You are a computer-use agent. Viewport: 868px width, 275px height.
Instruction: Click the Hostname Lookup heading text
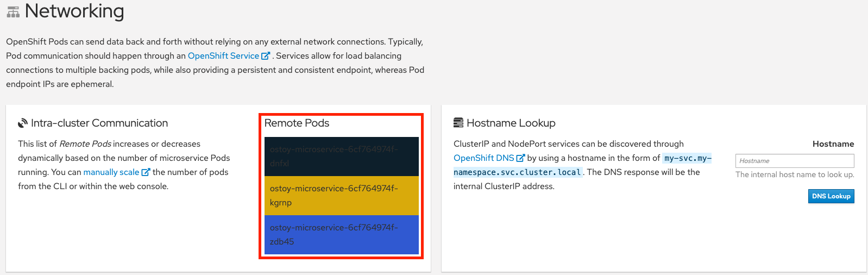pyautogui.click(x=511, y=123)
